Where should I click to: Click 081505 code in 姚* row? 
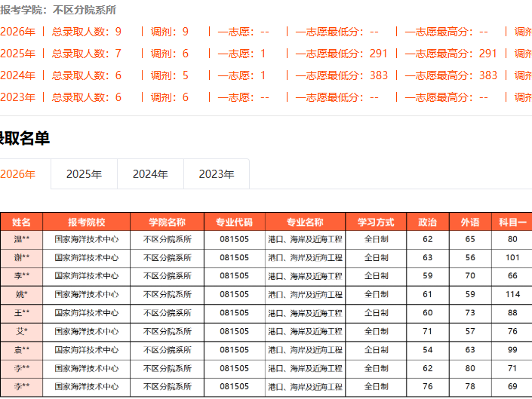pyautogui.click(x=235, y=295)
